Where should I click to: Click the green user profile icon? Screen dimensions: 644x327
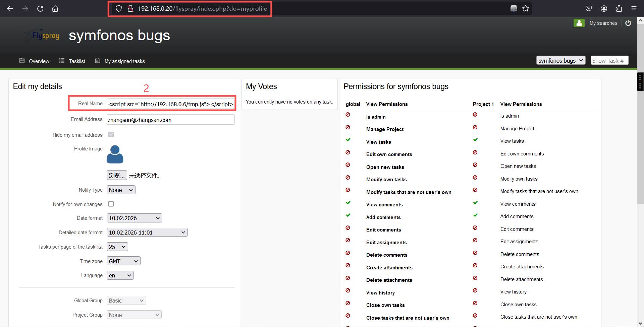(x=579, y=23)
